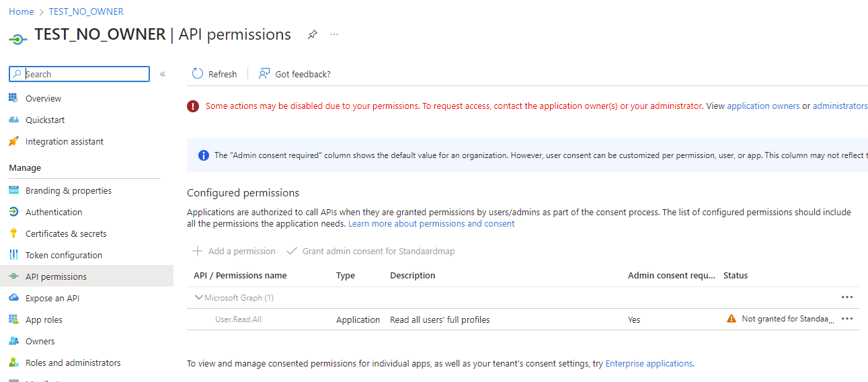The height and width of the screenshot is (382, 868).
Task: Click the warning triangle in Status column
Action: point(732,319)
